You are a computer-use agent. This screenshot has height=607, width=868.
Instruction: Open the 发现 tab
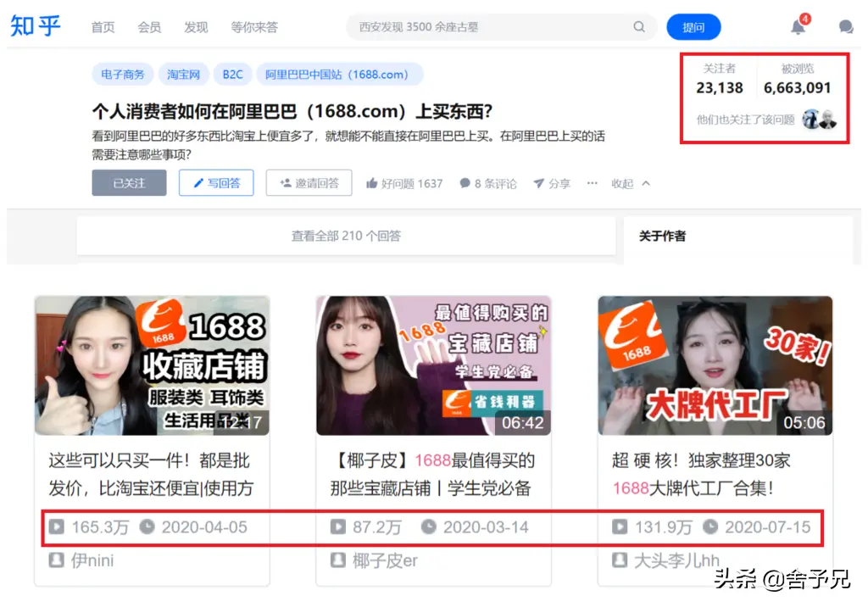click(x=196, y=27)
